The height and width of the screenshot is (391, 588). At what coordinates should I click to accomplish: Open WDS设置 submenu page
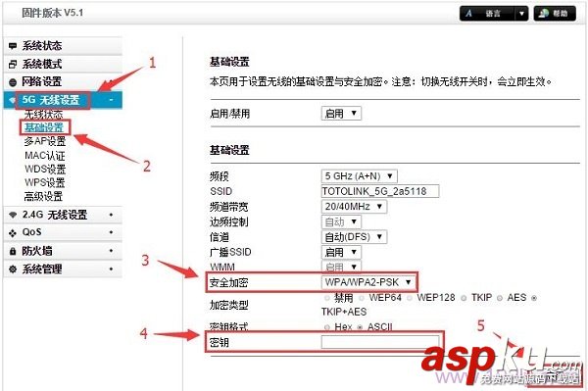click(x=45, y=170)
